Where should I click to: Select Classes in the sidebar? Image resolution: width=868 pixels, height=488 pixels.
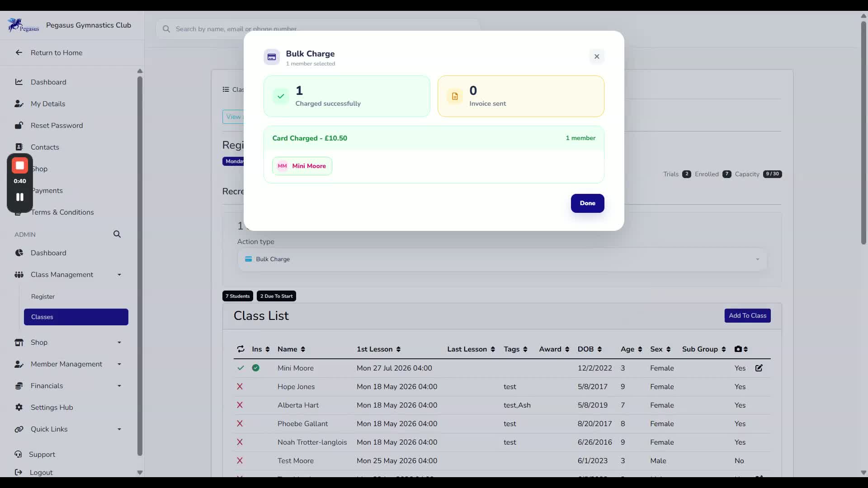tap(76, 317)
